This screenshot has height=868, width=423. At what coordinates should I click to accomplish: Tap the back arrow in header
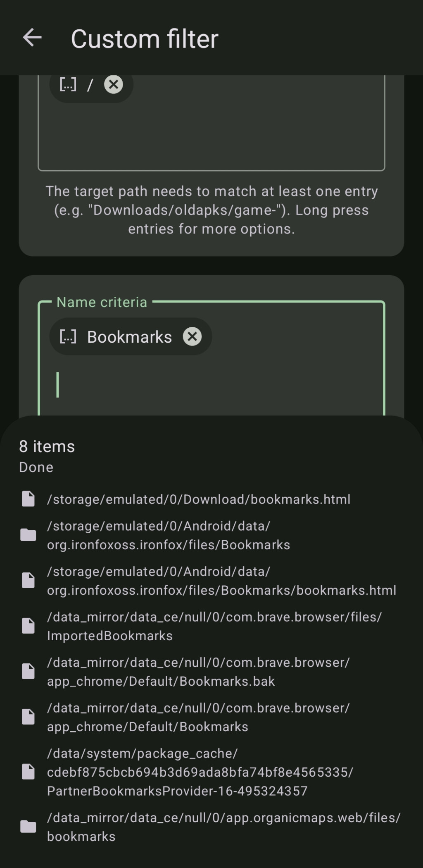(32, 38)
